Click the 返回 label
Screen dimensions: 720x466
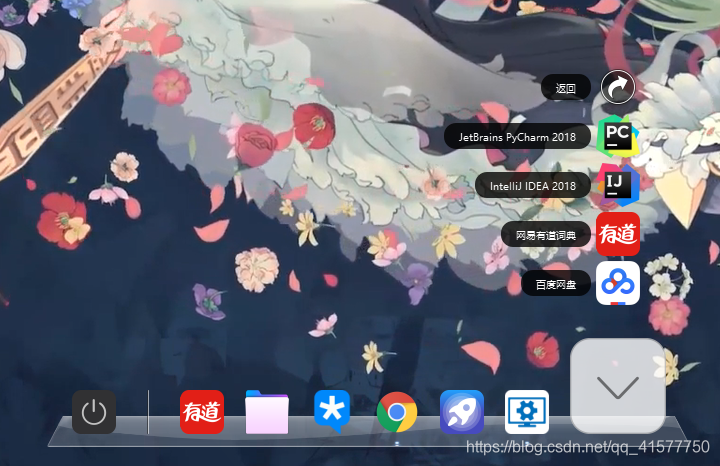566,88
